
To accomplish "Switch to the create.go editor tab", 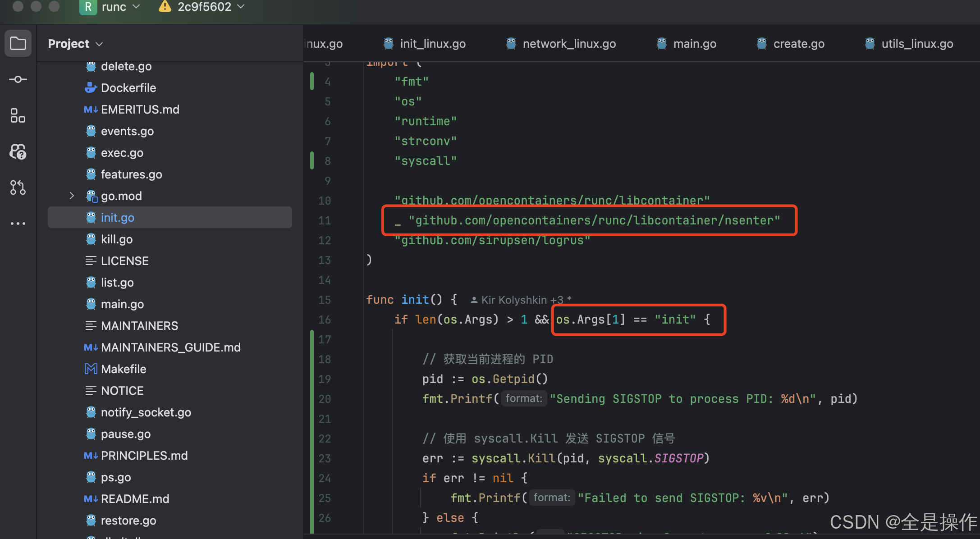I will (798, 44).
